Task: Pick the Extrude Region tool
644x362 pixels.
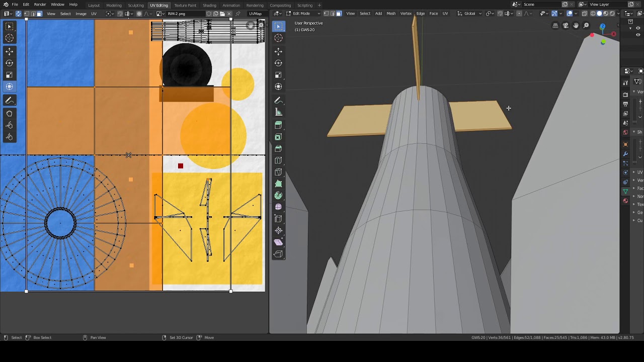Action: 278,125
